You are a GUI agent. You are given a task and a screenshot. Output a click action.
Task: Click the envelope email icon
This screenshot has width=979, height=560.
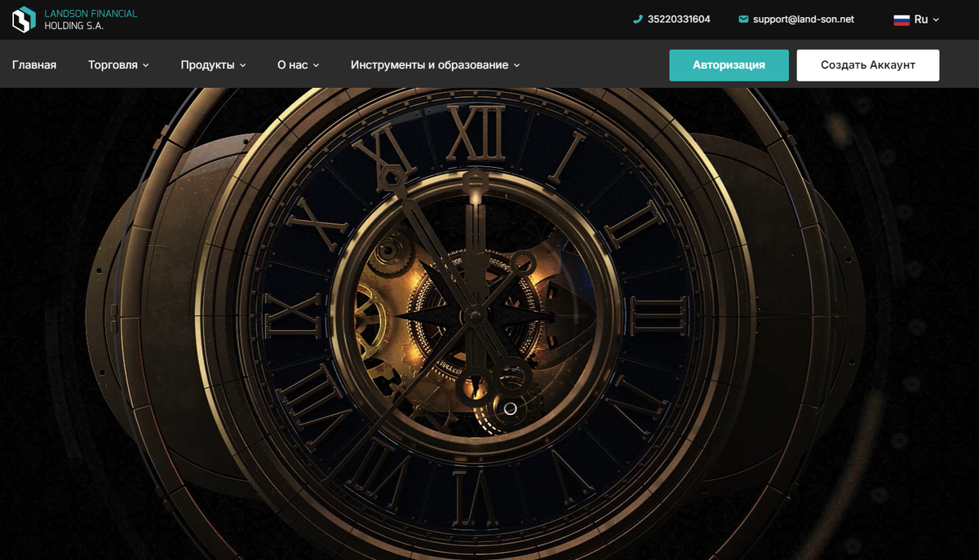[743, 19]
